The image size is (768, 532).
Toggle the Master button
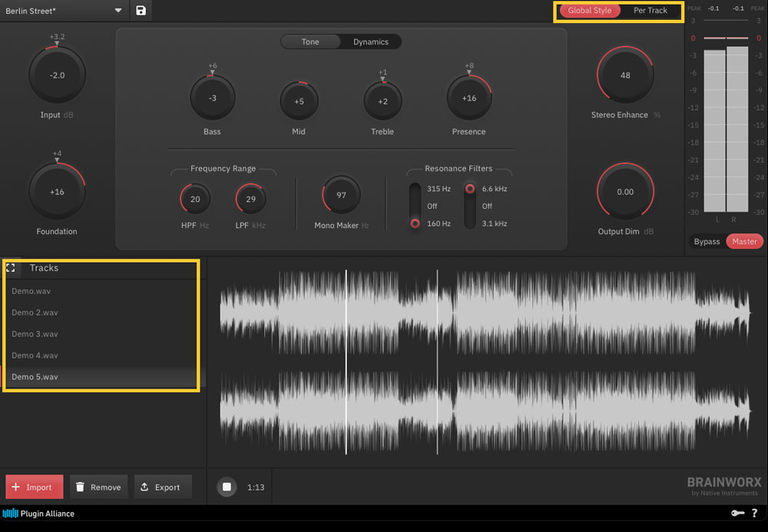744,241
